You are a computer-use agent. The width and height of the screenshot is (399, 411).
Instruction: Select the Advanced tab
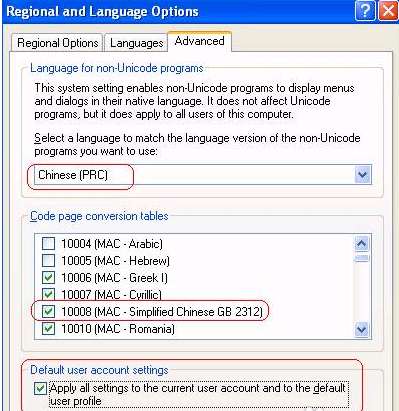point(199,41)
